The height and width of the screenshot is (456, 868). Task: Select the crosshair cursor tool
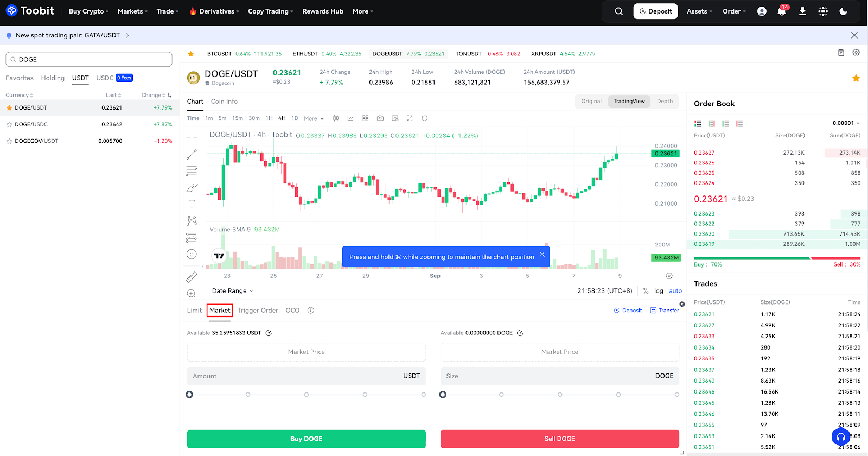pyautogui.click(x=192, y=138)
